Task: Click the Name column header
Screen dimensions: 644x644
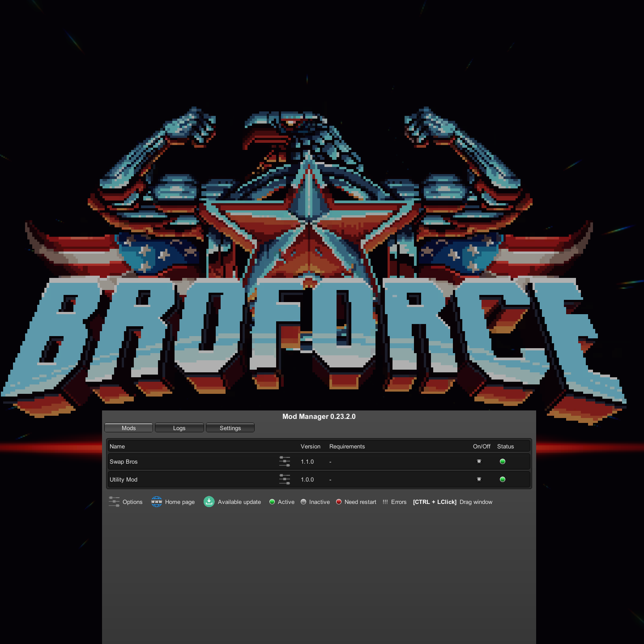Action: coord(117,447)
